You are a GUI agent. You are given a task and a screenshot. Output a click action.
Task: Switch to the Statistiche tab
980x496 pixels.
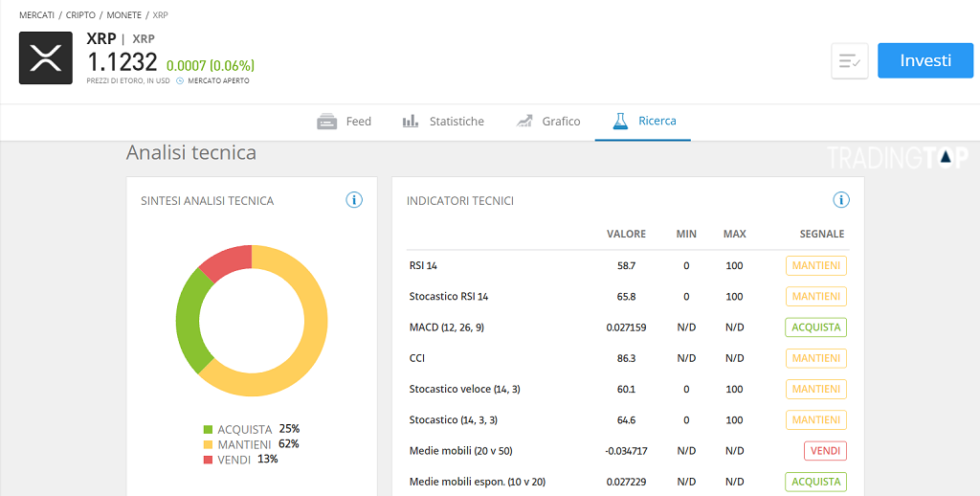[x=442, y=122]
